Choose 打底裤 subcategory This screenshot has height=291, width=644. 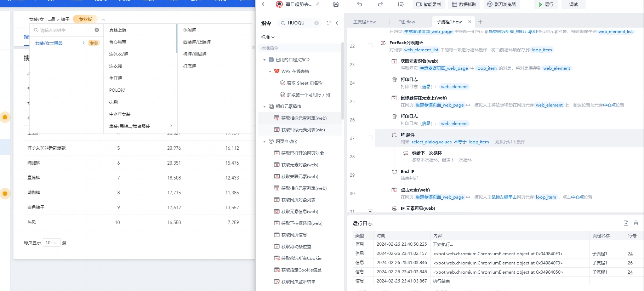coord(189,66)
